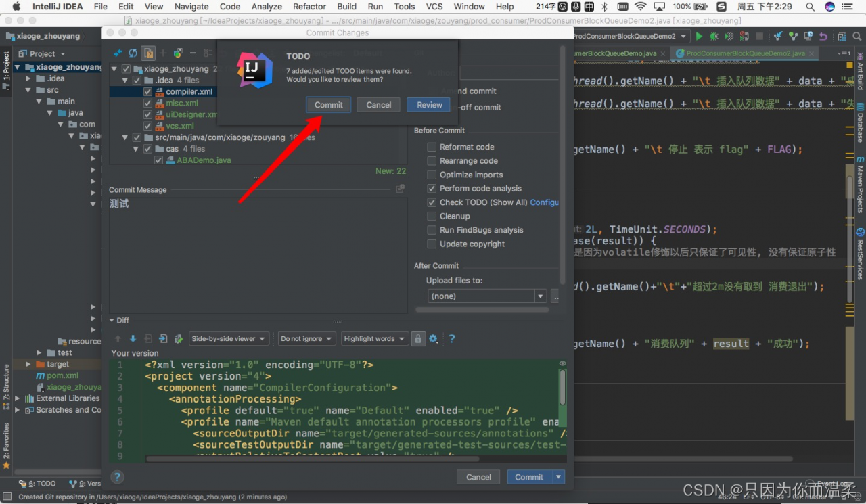The image size is (866, 504).
Task: Select pom.xml in the Project tree
Action: (62, 375)
